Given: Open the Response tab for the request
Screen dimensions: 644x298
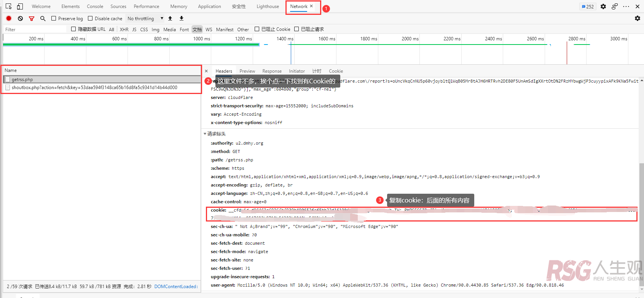Looking at the screenshot, I should point(272,71).
